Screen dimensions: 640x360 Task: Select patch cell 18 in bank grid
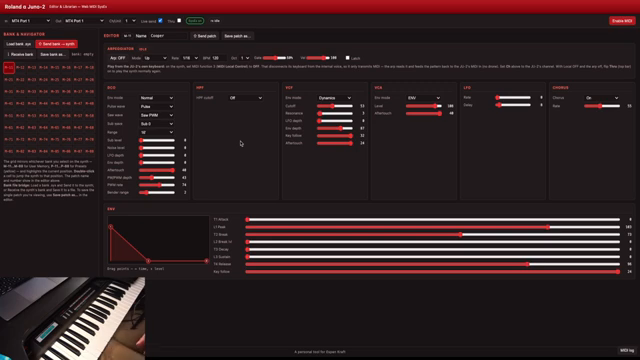tap(90, 68)
